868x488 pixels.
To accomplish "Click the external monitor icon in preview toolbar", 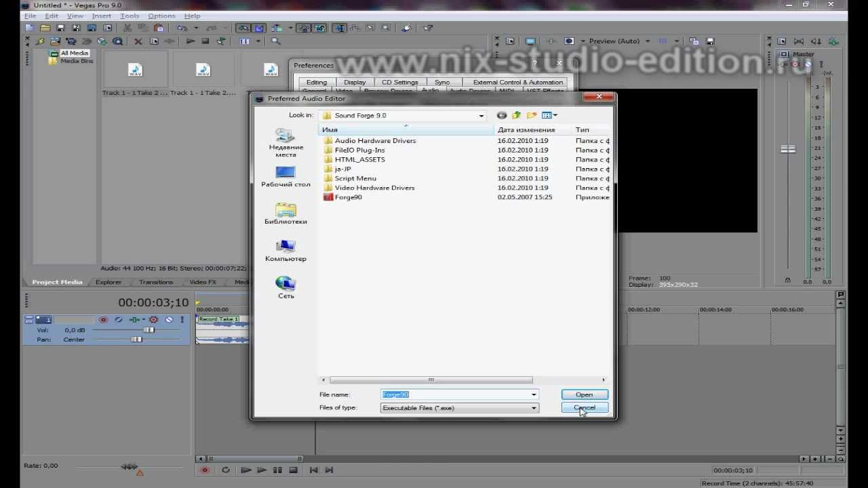I will tap(530, 41).
